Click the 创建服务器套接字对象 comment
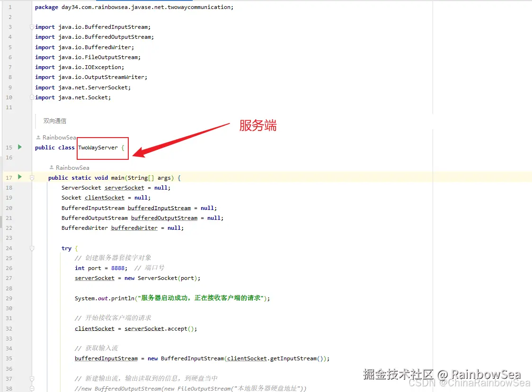Image resolution: width=532 pixels, height=392 pixels. 113,258
